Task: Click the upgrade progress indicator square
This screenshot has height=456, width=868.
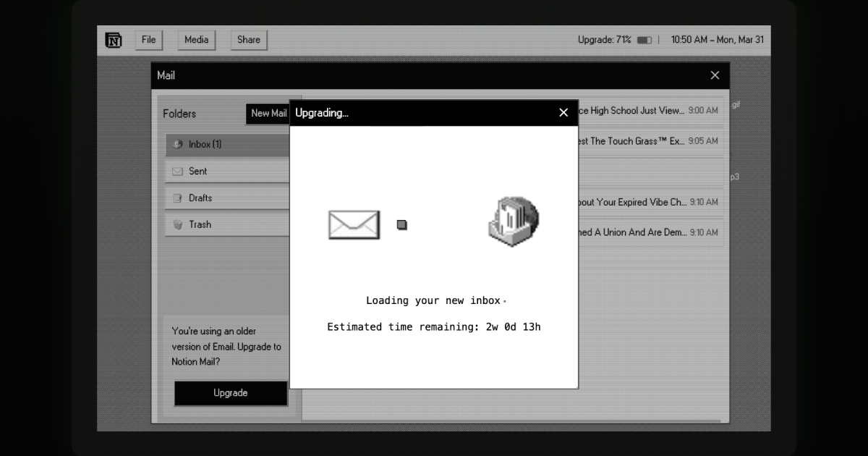Action: (x=401, y=225)
